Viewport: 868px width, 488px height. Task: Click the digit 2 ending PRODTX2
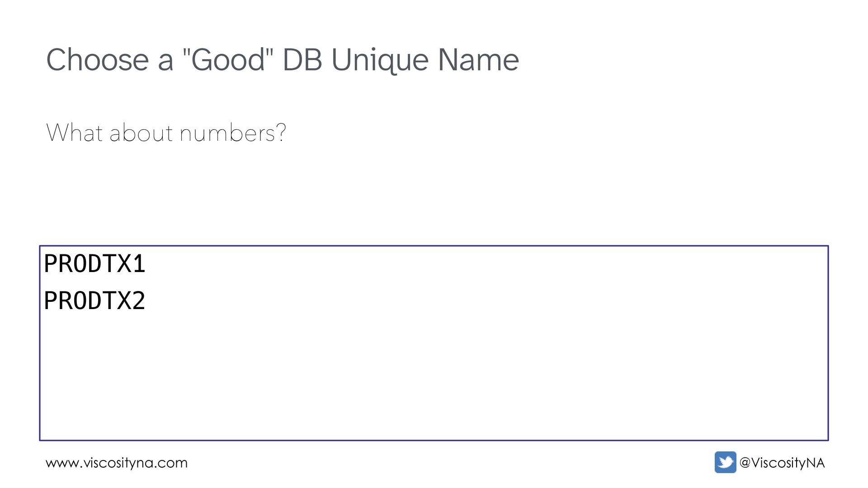[x=139, y=301]
